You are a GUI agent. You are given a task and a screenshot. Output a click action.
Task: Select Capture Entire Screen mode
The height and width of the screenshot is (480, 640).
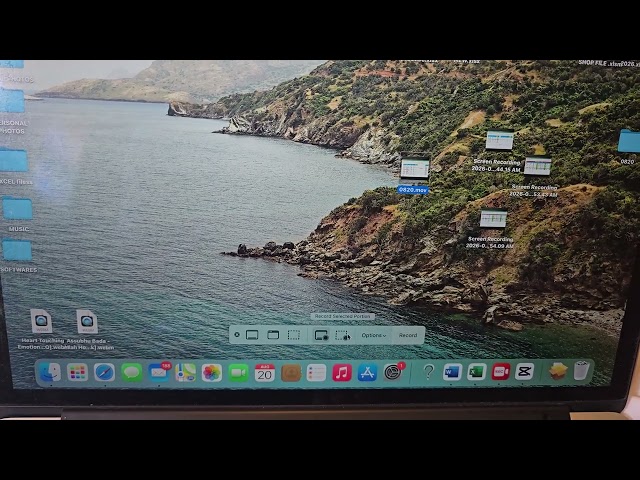252,335
